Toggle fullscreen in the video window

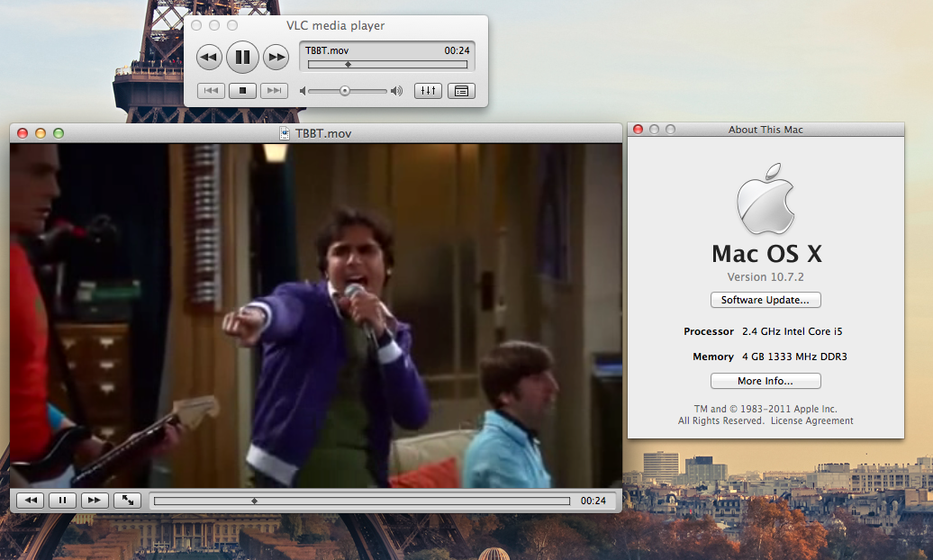point(127,501)
